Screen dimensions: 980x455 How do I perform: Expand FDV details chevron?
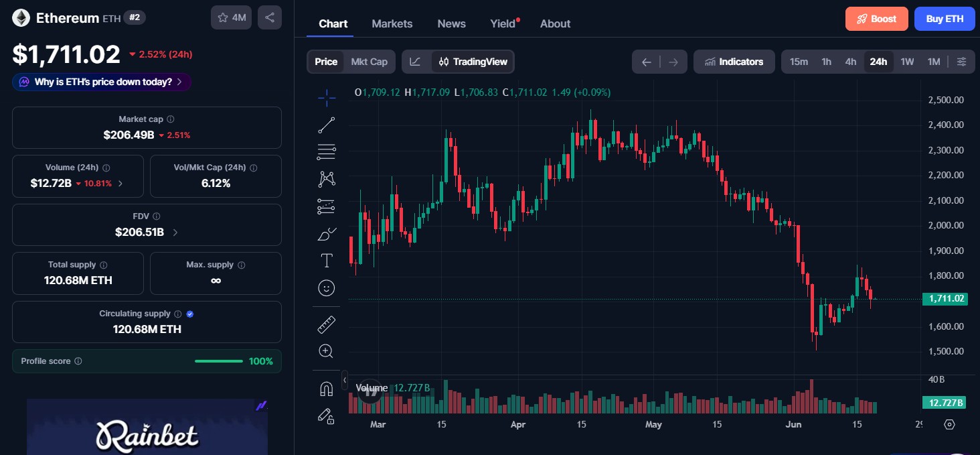click(x=175, y=233)
